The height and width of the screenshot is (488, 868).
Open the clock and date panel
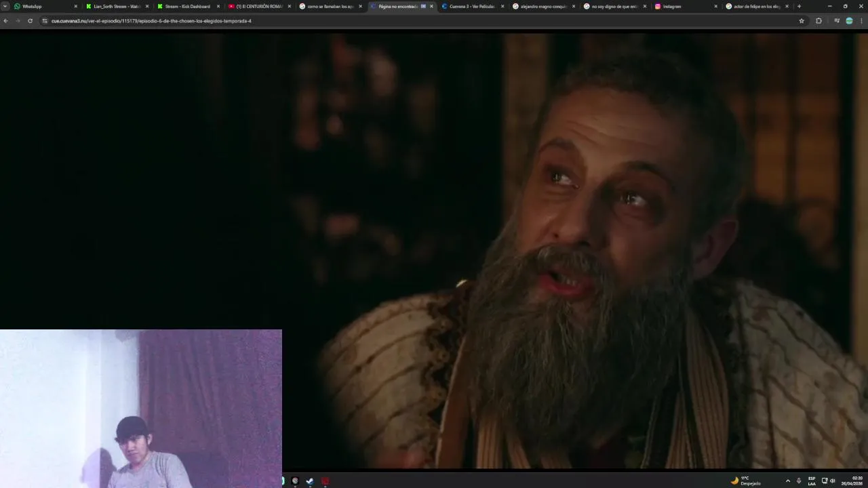tap(852, 481)
